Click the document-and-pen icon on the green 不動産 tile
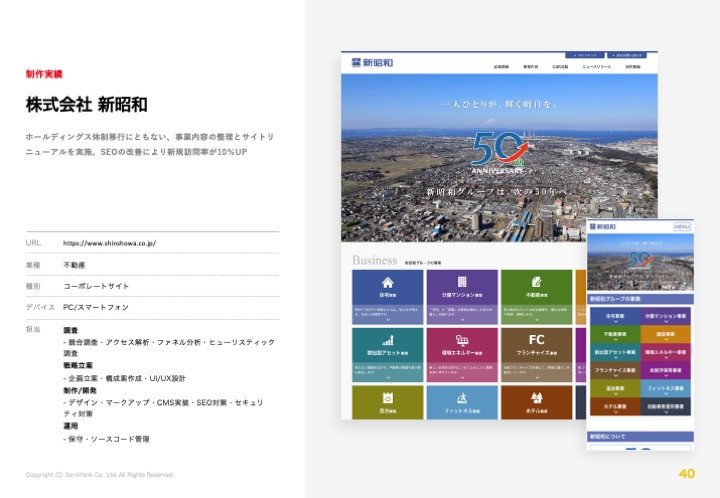720x498 pixels. [536, 282]
